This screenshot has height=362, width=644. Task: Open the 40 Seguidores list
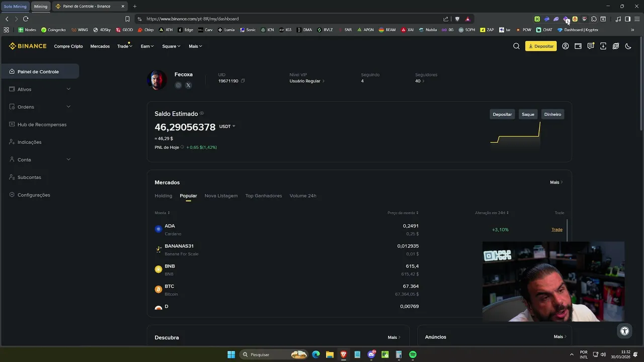pos(420,81)
